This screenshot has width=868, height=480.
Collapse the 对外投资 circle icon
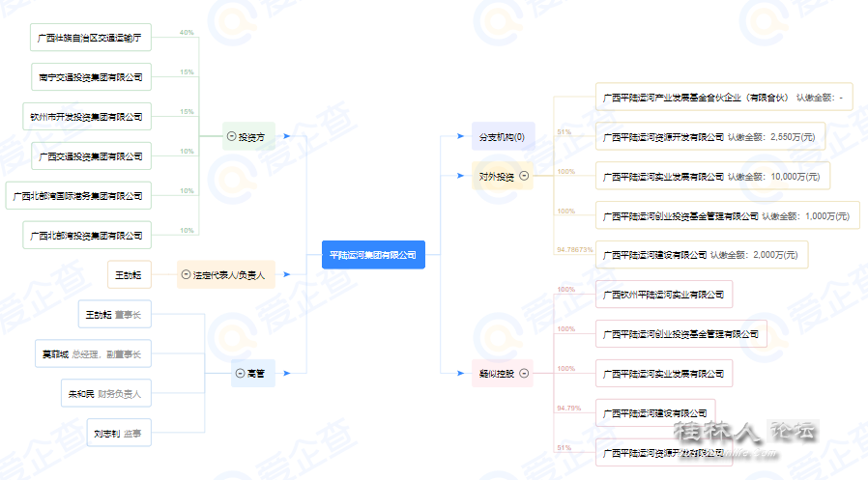(x=524, y=176)
